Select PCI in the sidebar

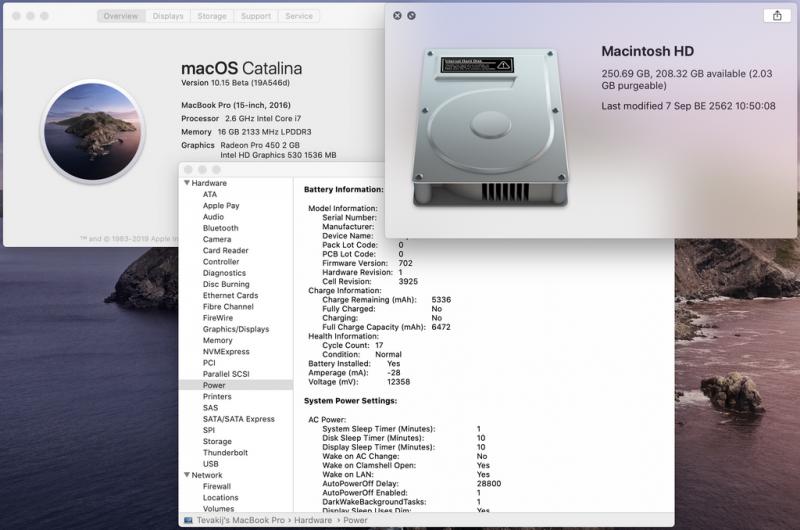(209, 363)
